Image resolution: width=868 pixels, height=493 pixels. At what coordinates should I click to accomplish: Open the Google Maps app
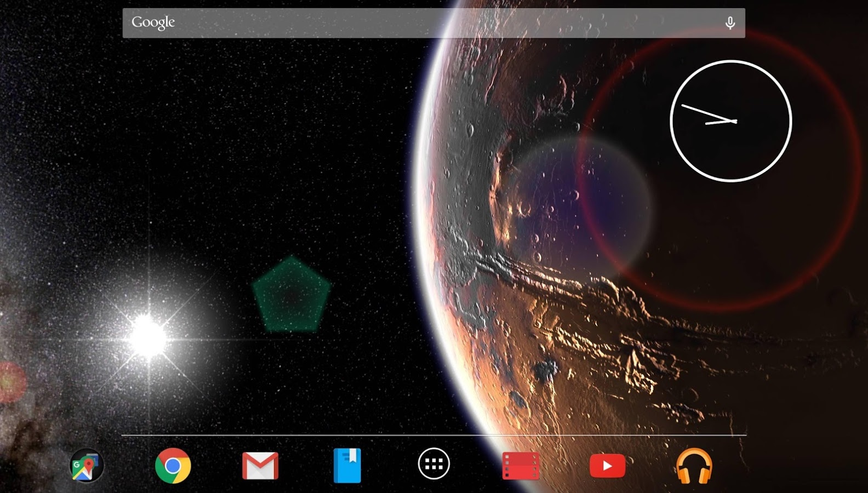(x=87, y=466)
